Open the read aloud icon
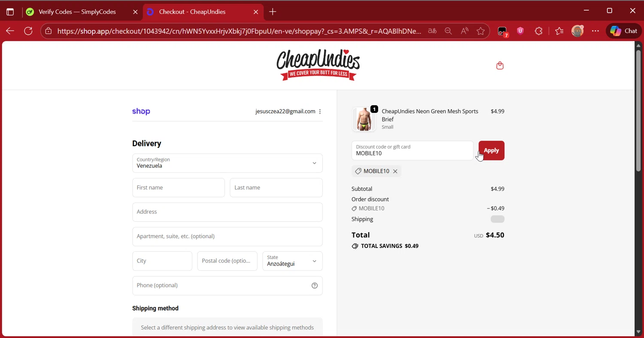Screen dimensions: 644x338 pyautogui.click(x=465, y=31)
